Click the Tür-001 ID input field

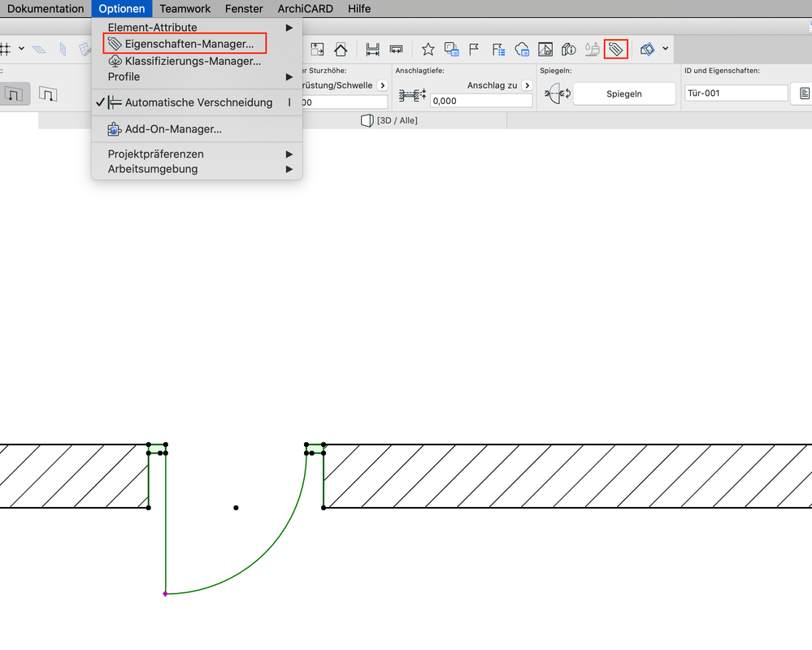[x=736, y=93]
